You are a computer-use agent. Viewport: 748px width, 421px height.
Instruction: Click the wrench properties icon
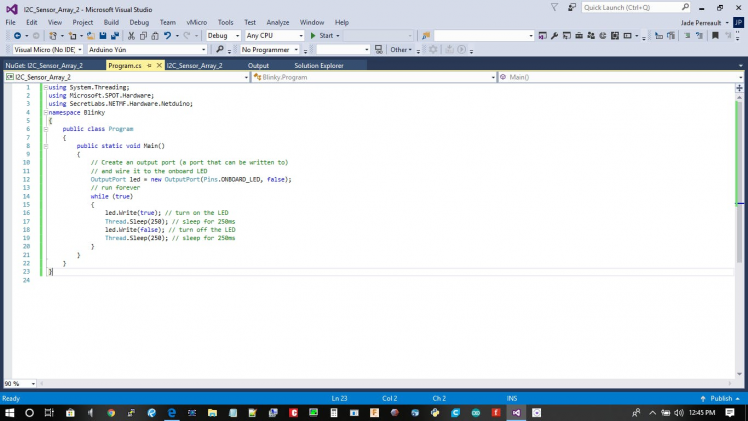coord(555,35)
